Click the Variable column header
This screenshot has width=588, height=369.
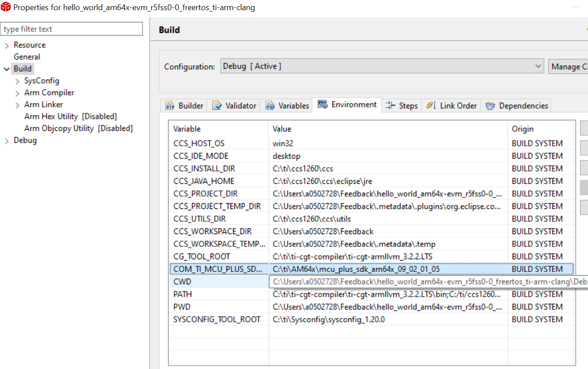coord(219,129)
